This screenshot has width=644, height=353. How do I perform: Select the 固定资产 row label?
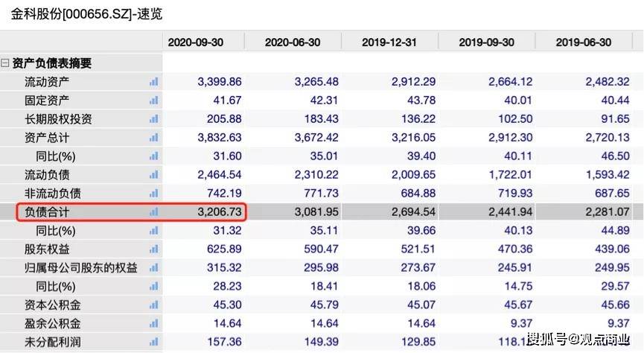[47, 101]
